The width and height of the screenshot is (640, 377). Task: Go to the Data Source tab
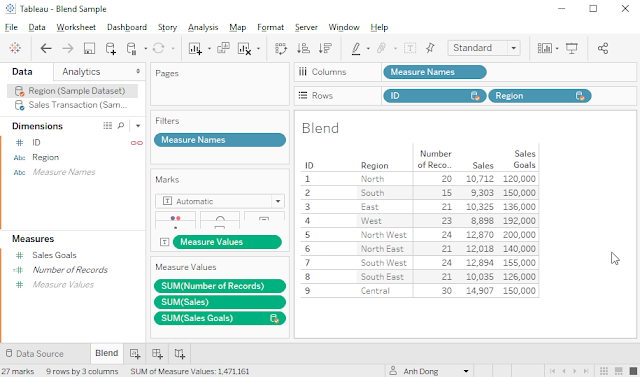click(35, 354)
